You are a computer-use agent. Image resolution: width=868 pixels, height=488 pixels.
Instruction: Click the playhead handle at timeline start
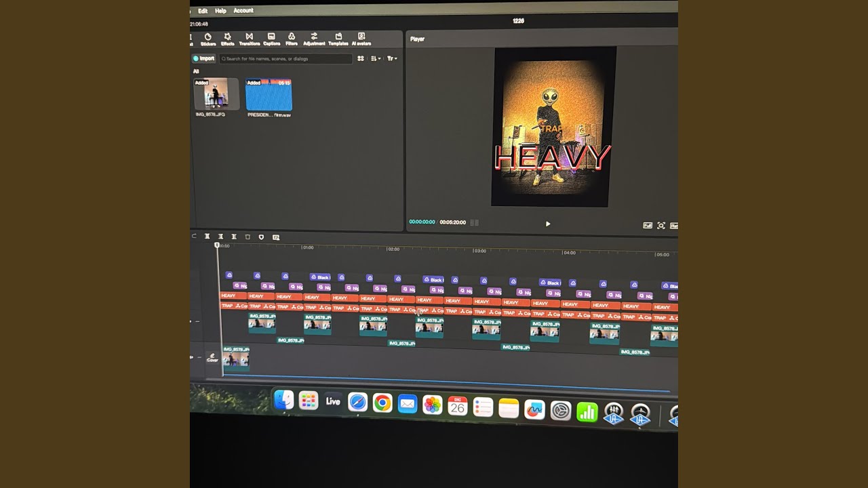point(217,245)
